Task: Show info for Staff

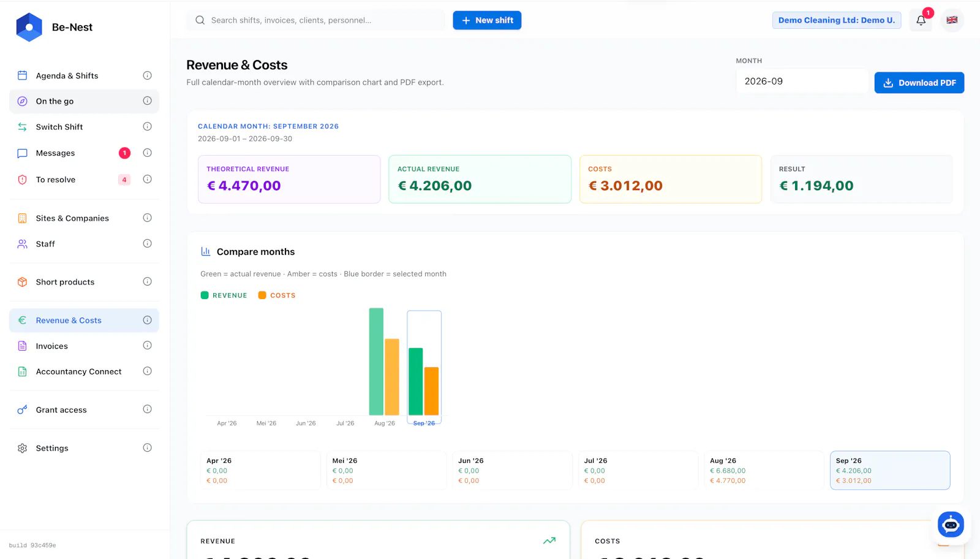Action: [x=148, y=243]
